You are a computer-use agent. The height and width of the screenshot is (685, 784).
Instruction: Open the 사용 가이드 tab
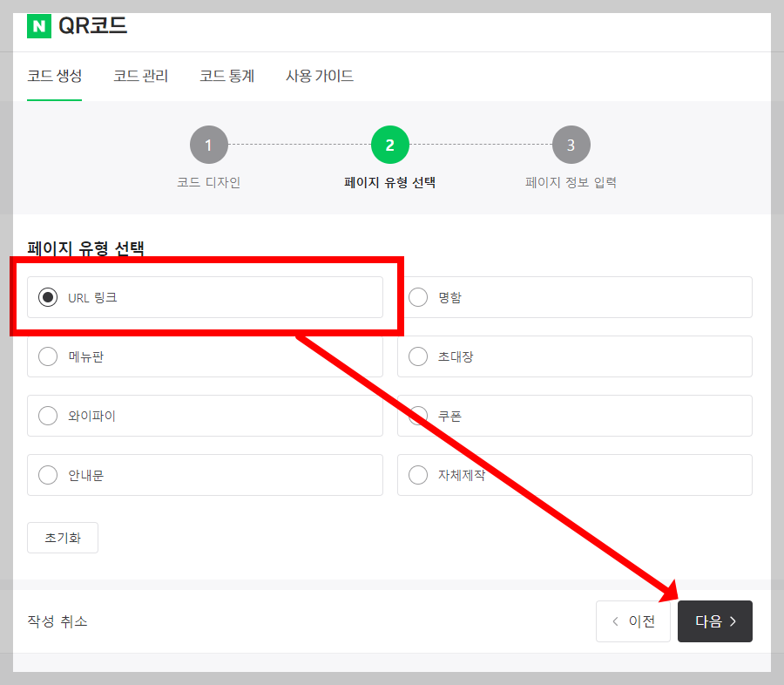[320, 76]
